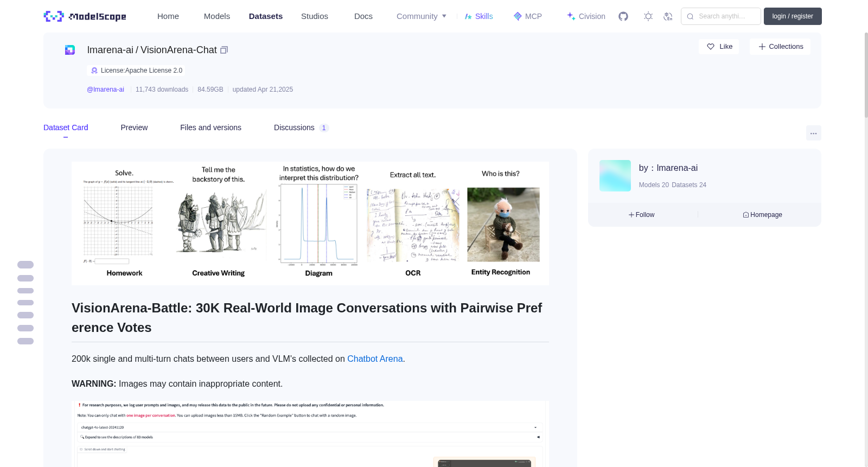Viewport: 868px width, 467px height.
Task: Open the 'by : lmarena-ai' author name
Action: point(668,168)
